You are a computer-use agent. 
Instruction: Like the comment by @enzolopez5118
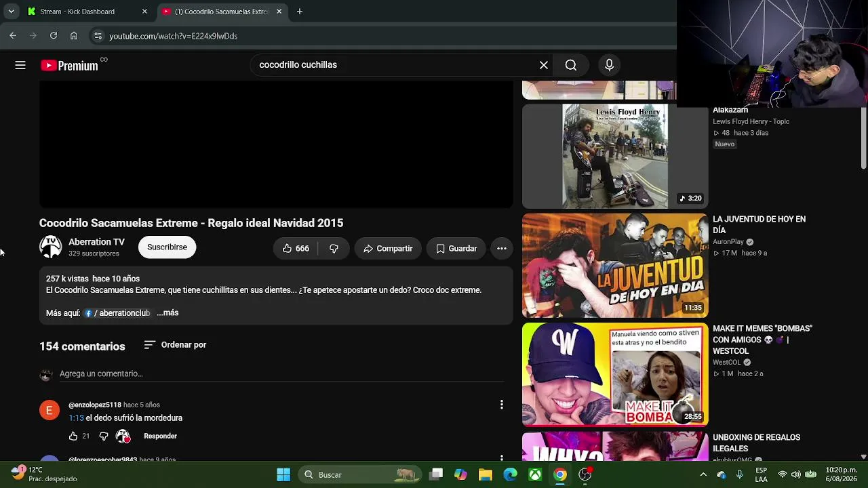[x=73, y=436]
